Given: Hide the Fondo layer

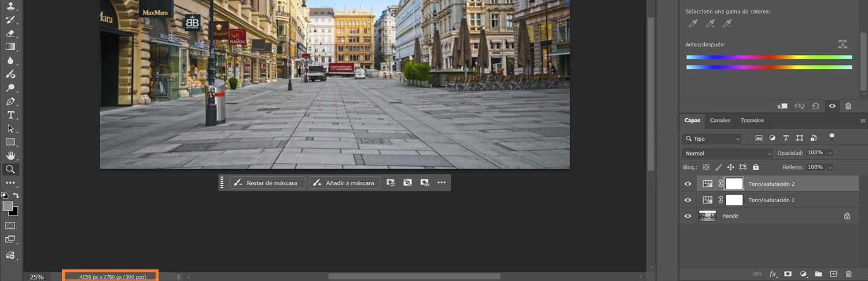Looking at the screenshot, I should pos(687,216).
